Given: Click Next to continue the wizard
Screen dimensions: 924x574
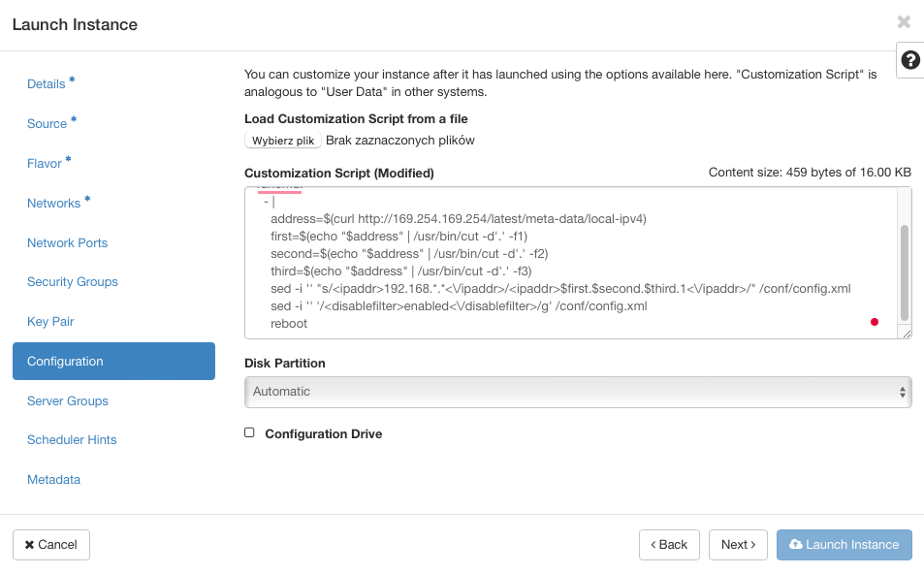Looking at the screenshot, I should (x=738, y=545).
